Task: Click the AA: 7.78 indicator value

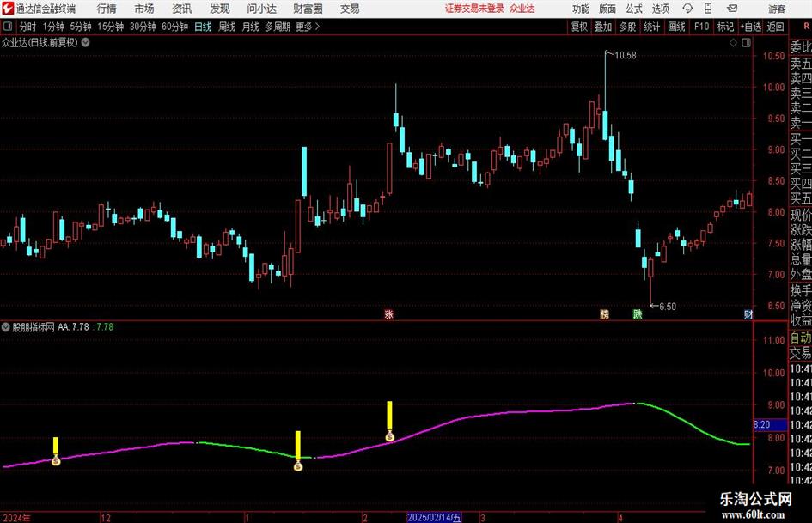Action: [73, 327]
